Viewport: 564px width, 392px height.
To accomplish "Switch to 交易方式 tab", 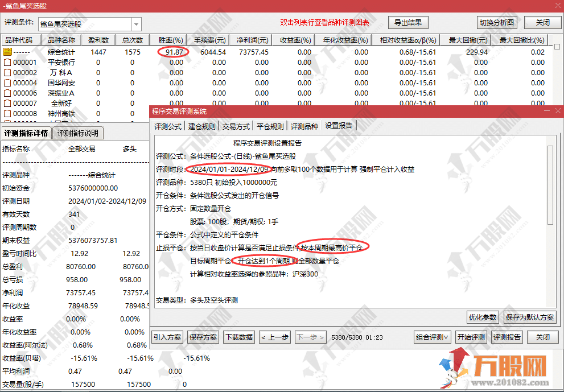I will [236, 127].
